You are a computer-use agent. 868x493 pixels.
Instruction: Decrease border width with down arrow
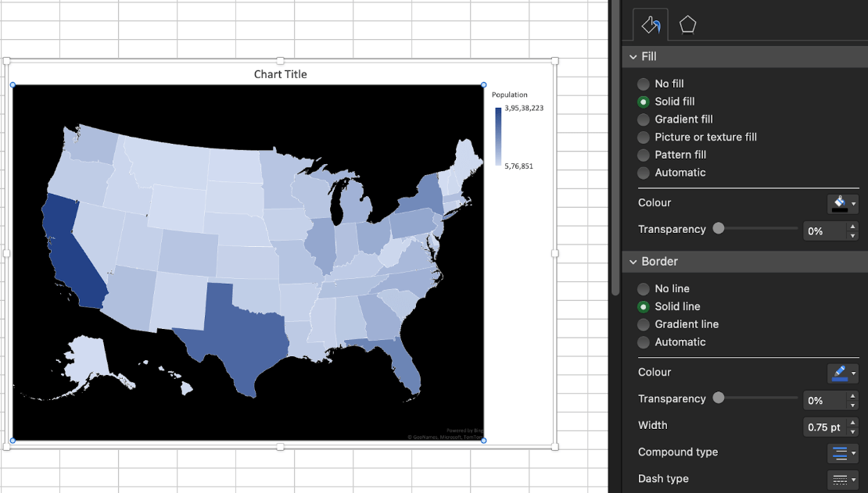852,431
